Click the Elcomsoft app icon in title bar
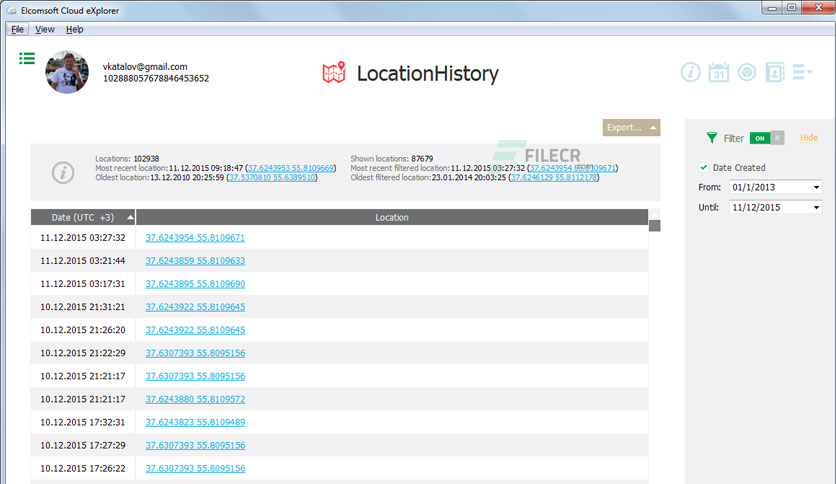The width and height of the screenshot is (836, 484). [x=11, y=10]
